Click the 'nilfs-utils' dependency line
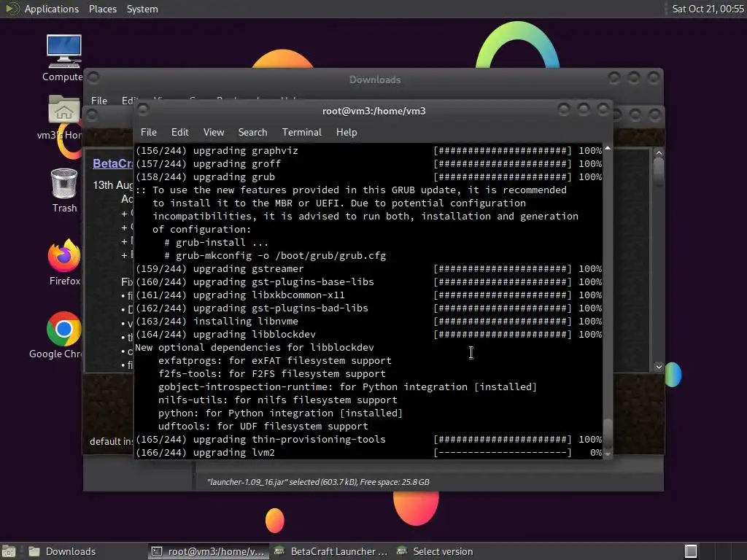Image resolution: width=747 pixels, height=560 pixels. click(x=278, y=400)
